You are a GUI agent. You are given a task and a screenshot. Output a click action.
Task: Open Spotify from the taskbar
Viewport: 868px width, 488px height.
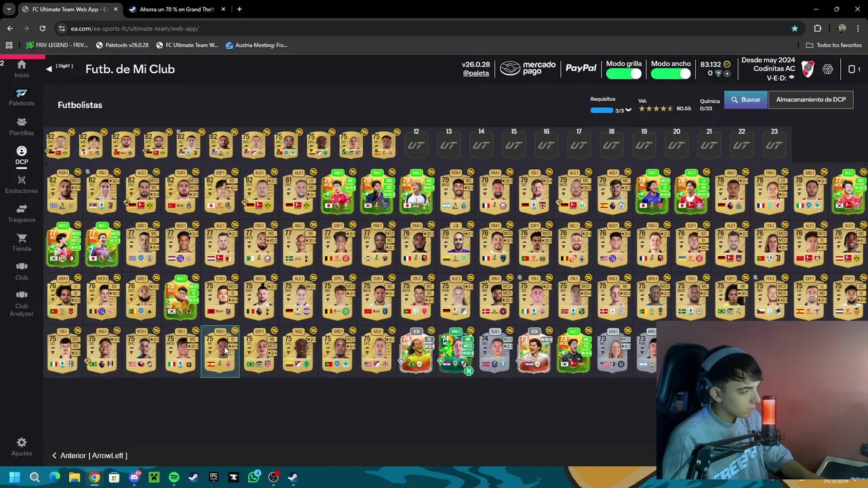174,477
